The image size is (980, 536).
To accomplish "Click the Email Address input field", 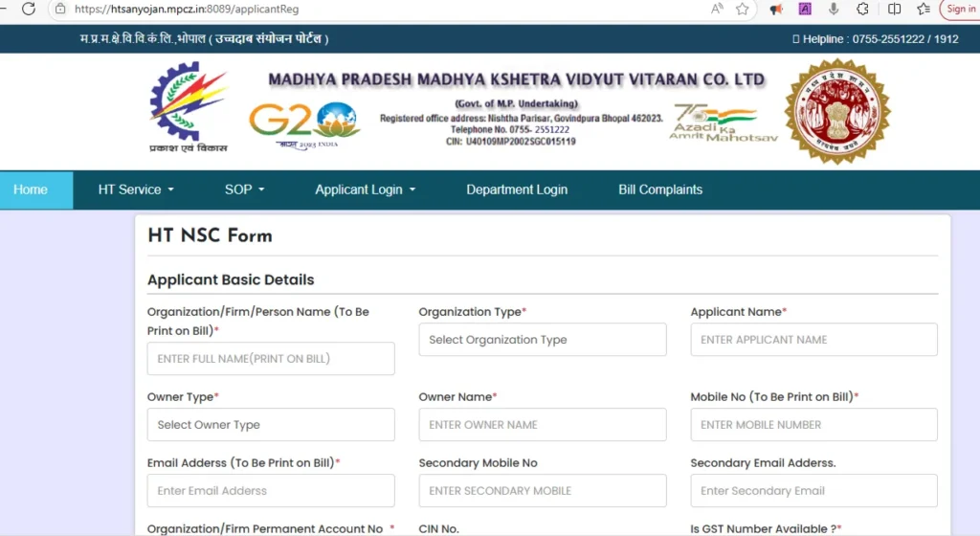I will click(271, 490).
